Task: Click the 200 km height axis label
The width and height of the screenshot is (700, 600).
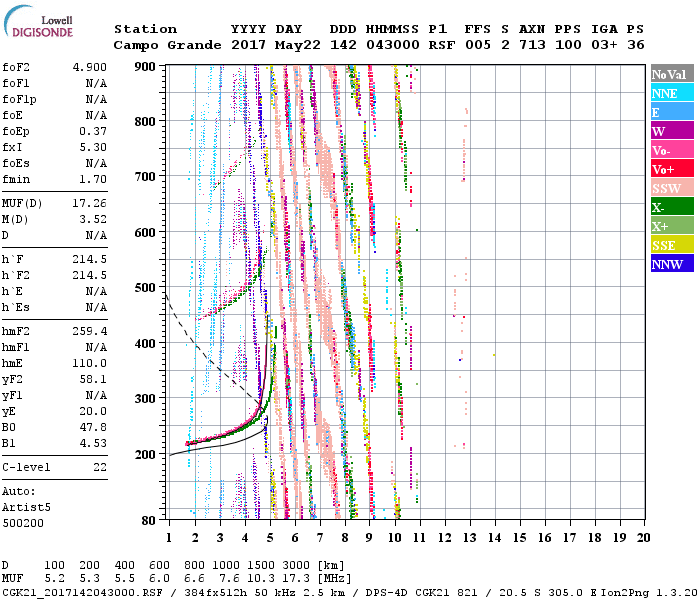Action: [x=145, y=454]
